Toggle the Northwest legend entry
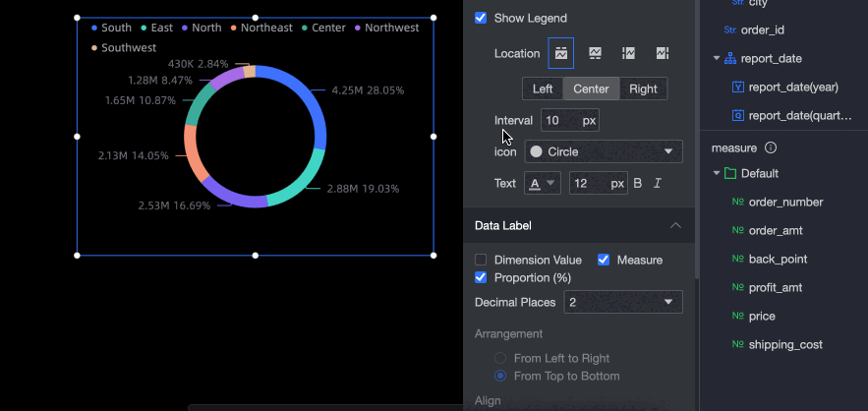The image size is (868, 411). point(387,28)
